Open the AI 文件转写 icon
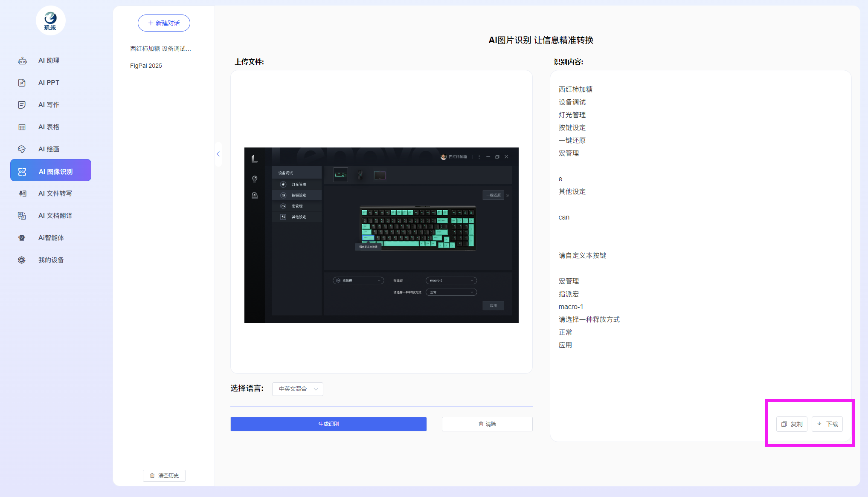The height and width of the screenshot is (497, 868). [x=22, y=194]
